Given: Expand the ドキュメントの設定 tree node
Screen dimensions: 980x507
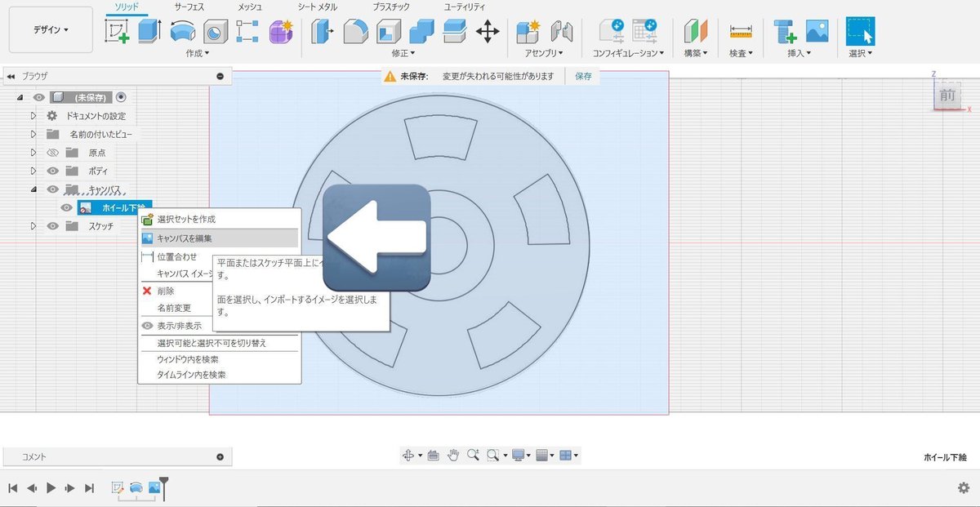Looking at the screenshot, I should coord(33,116).
